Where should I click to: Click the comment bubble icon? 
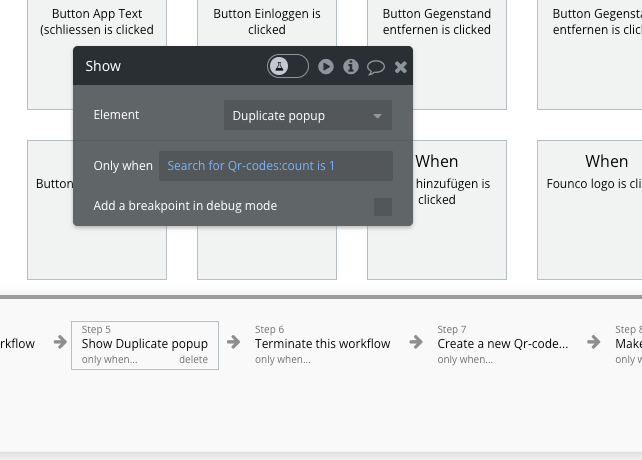(x=376, y=67)
